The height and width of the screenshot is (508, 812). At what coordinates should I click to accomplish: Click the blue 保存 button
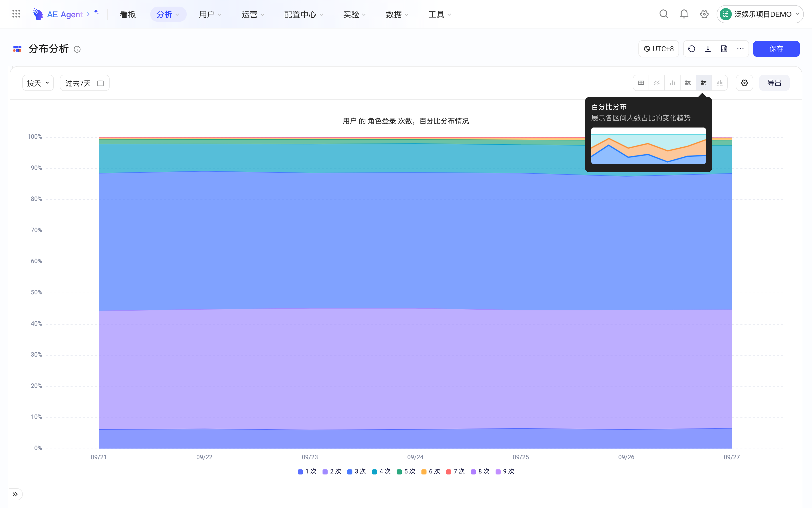coord(776,49)
